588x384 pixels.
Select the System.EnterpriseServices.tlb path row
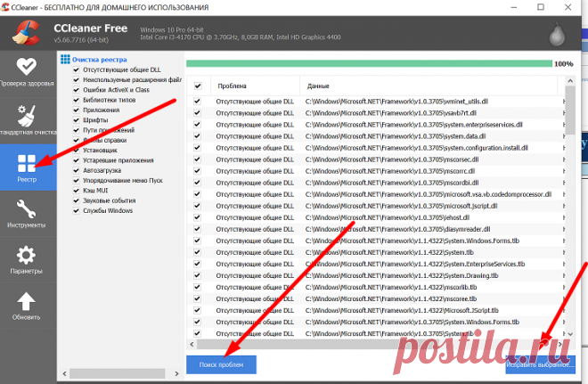375,264
